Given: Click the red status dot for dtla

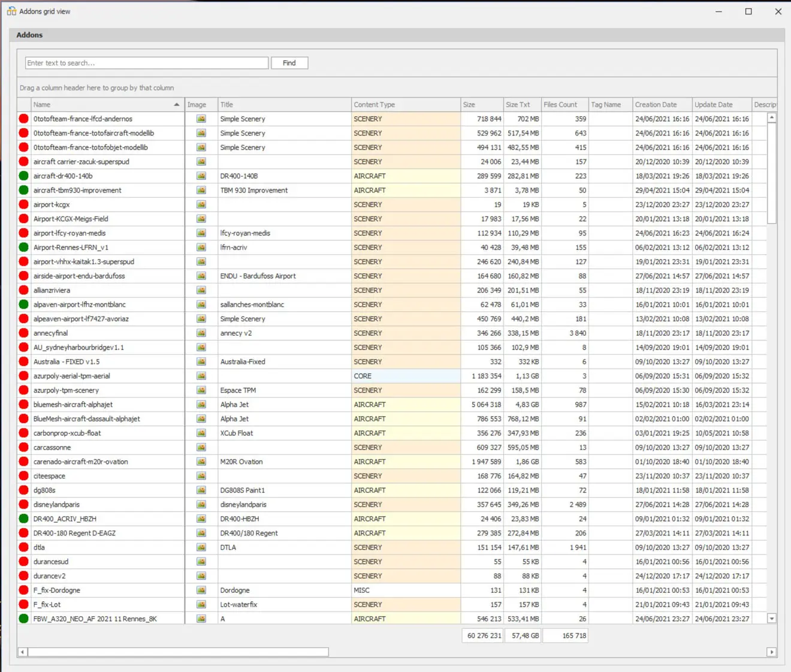Looking at the screenshot, I should click(x=24, y=547).
